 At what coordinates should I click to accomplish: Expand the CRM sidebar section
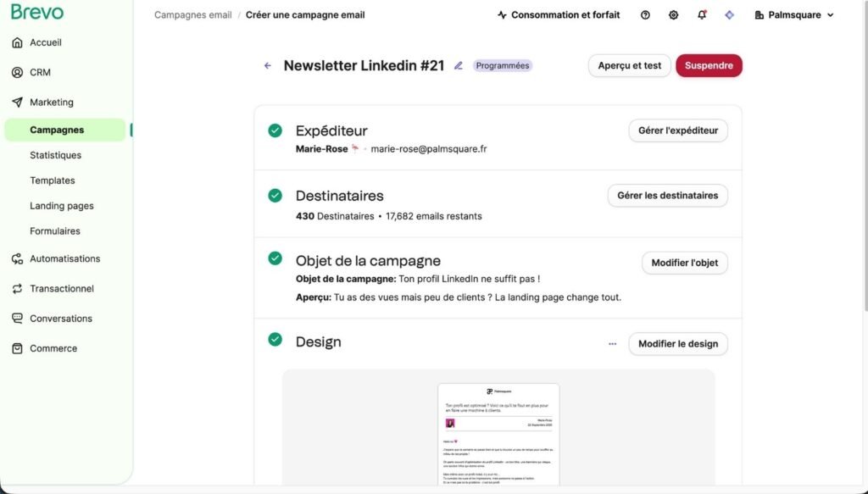[40, 73]
